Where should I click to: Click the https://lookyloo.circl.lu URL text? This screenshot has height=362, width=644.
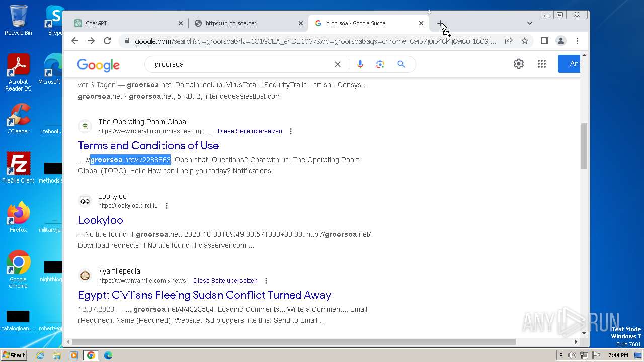[x=128, y=206]
